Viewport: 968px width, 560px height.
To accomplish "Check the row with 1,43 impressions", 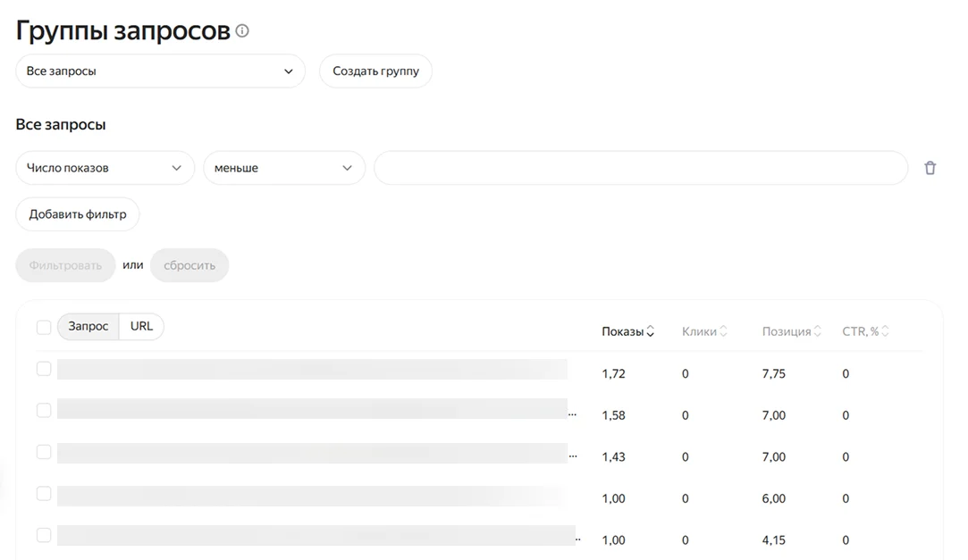I will pyautogui.click(x=44, y=452).
